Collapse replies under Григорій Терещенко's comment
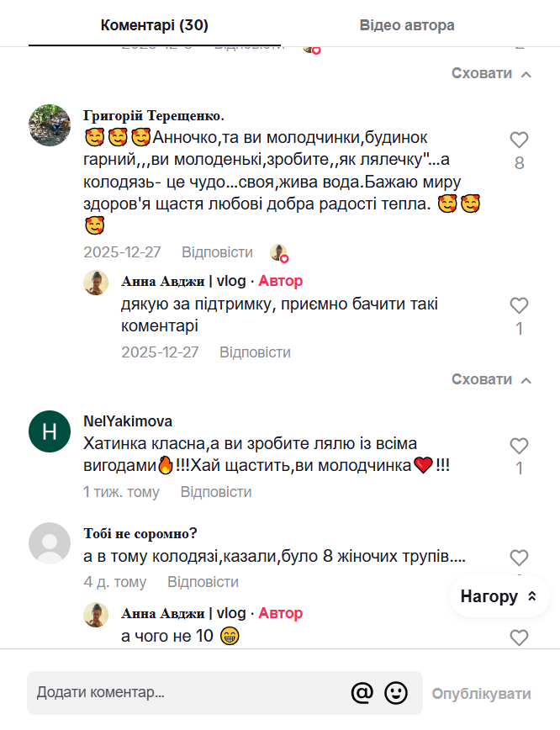The width and height of the screenshot is (560, 730). tap(491, 379)
